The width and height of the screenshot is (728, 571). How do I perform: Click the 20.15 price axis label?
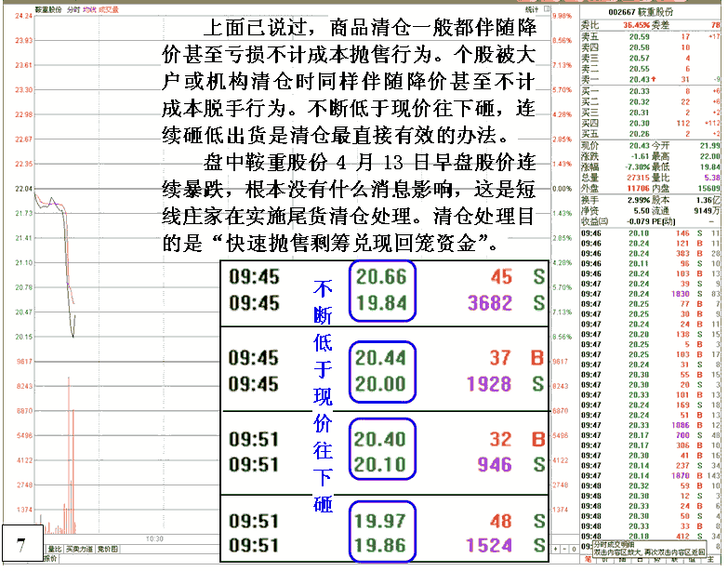(x=23, y=337)
